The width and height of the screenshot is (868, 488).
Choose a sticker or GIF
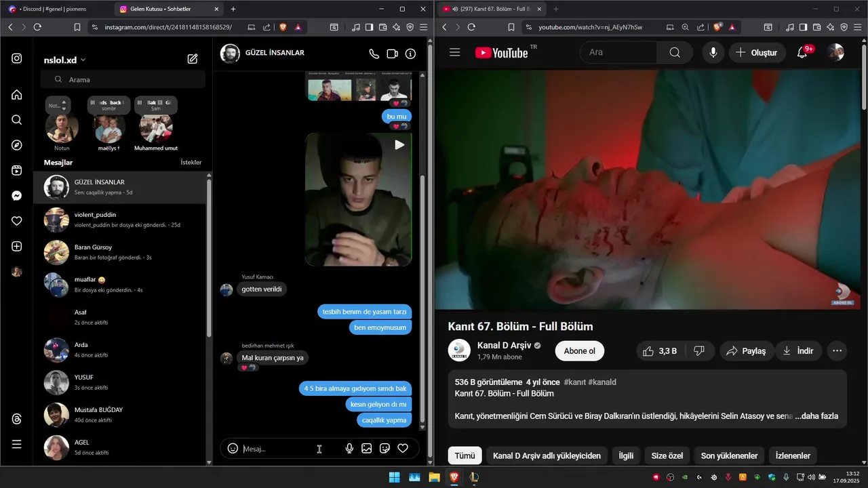click(384, 449)
